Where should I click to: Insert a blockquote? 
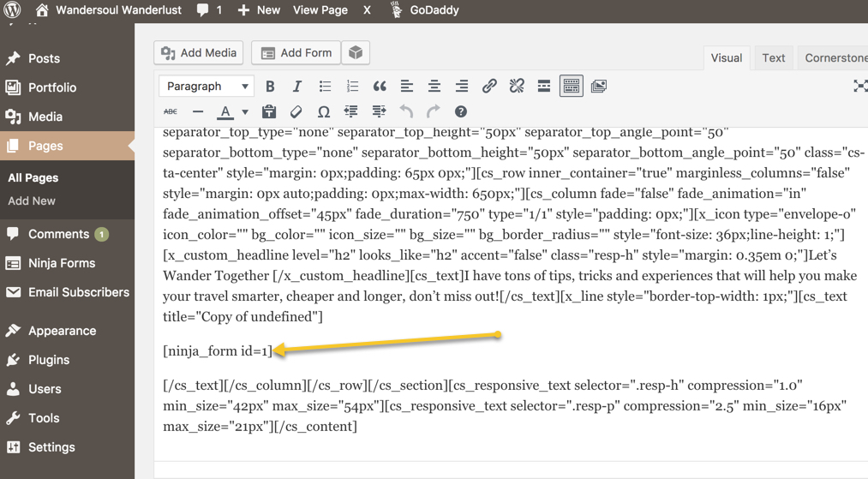click(380, 87)
